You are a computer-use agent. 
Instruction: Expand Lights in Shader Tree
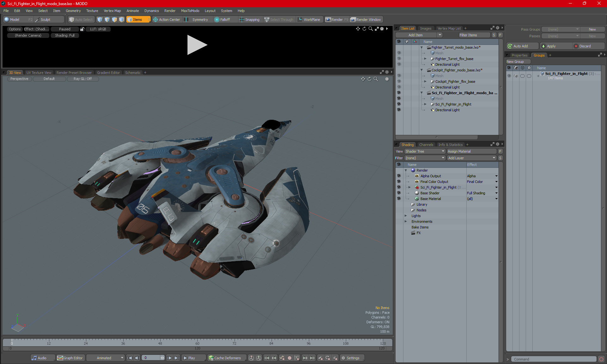(406, 216)
